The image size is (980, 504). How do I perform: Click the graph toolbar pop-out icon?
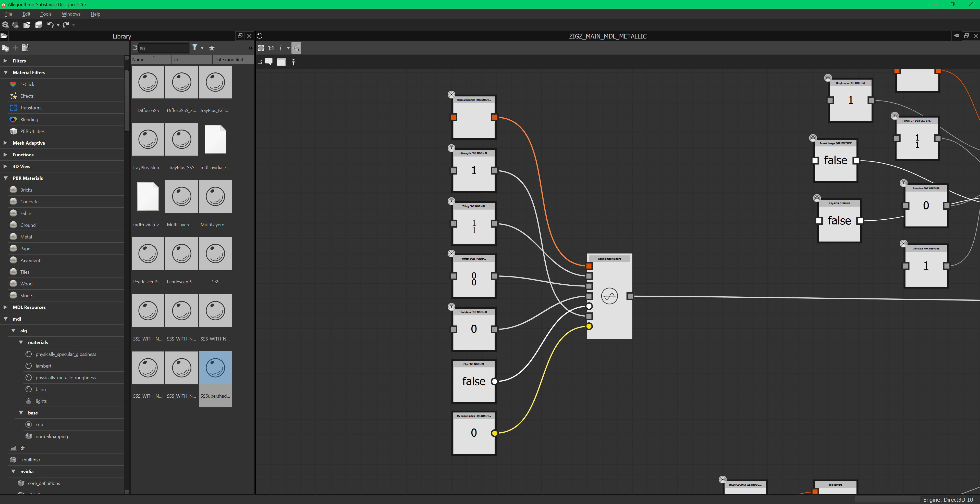click(260, 61)
